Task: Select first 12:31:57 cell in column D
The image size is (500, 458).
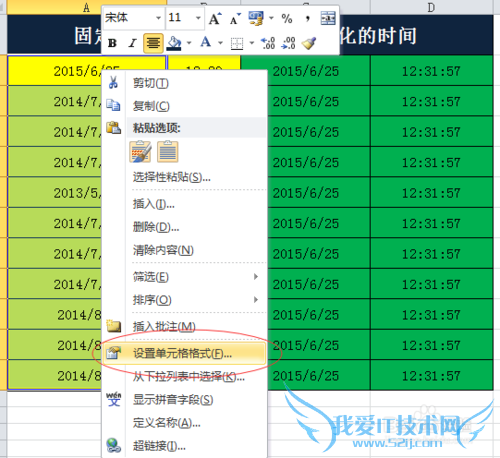Action: point(431,71)
